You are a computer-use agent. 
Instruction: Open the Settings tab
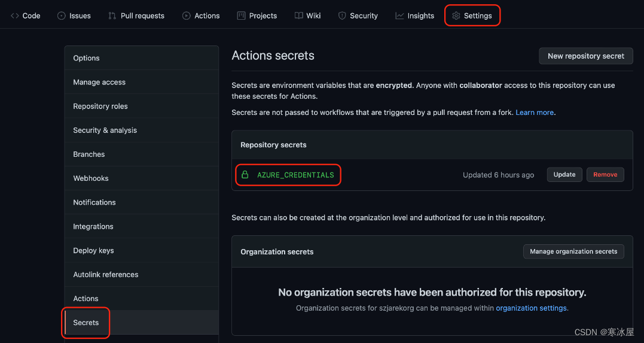click(x=472, y=16)
